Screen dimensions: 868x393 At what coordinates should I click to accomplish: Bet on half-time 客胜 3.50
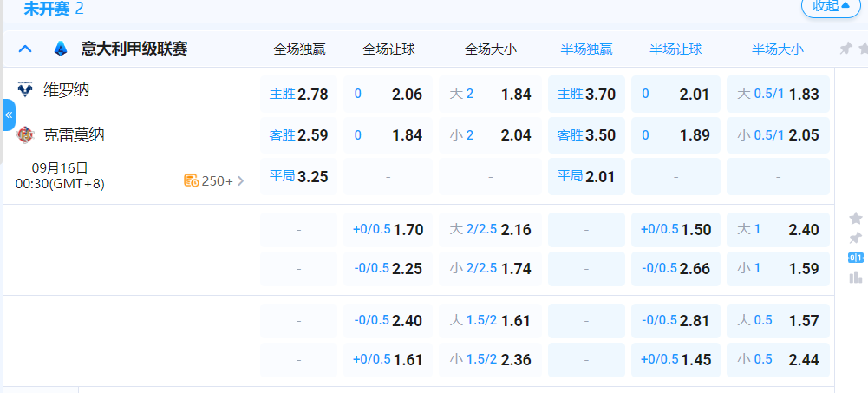pos(587,135)
